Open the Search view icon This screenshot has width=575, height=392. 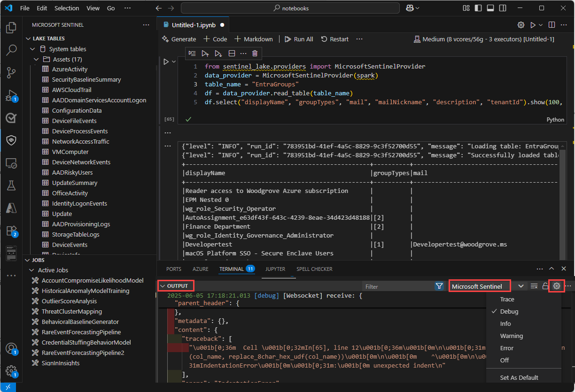pyautogui.click(x=11, y=50)
